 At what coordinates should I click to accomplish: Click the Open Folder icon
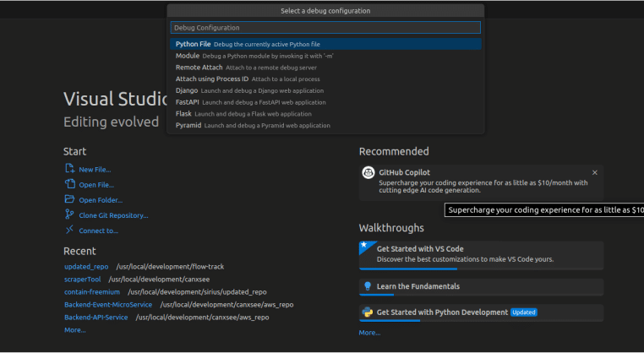point(70,199)
